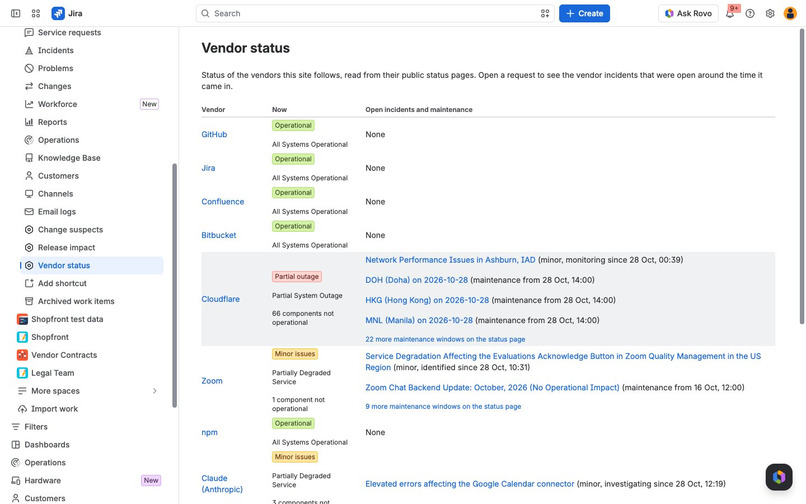Open Network Performance Issues in Ashburn incident
Screen dimensions: 806x504
point(450,260)
